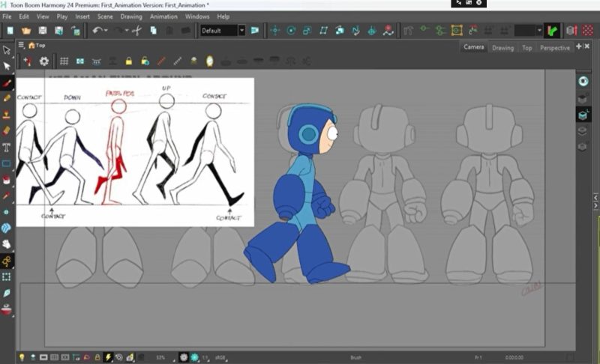Image resolution: width=600 pixels, height=364 pixels.
Task: Click the eye render view icon on the right
Action: (x=583, y=81)
